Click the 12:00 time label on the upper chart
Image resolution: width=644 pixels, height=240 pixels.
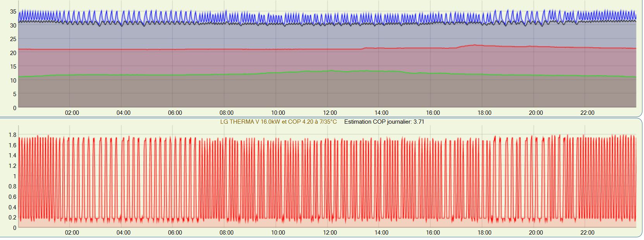click(x=330, y=113)
